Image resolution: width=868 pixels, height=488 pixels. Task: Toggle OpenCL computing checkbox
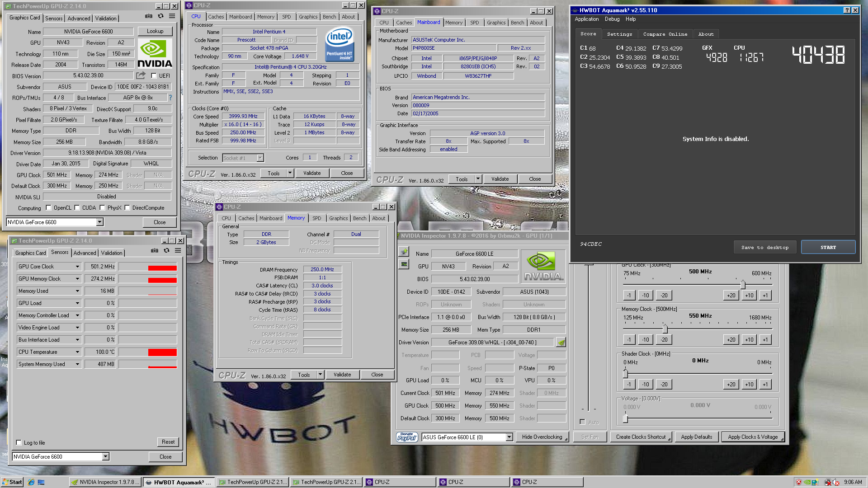(48, 208)
